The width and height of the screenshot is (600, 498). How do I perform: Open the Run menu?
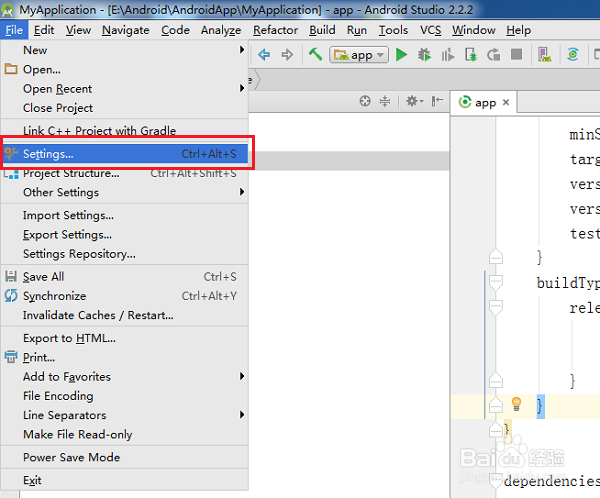(x=357, y=30)
